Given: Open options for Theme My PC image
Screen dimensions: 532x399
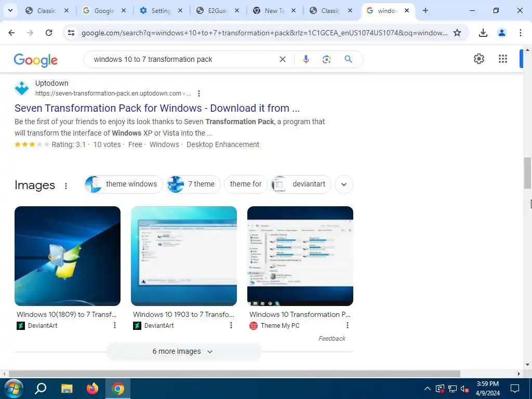Looking at the screenshot, I should [x=348, y=325].
